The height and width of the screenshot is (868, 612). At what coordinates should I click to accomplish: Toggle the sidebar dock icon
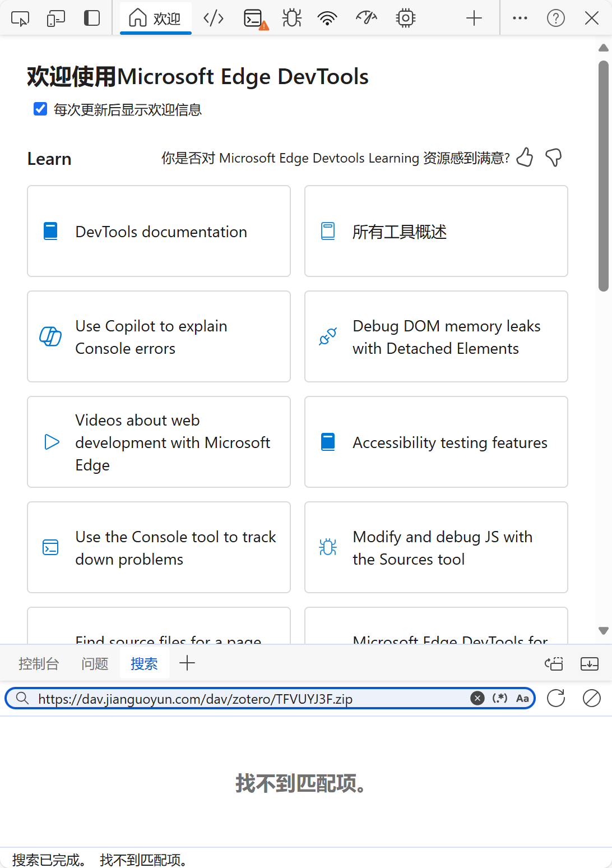(x=92, y=19)
